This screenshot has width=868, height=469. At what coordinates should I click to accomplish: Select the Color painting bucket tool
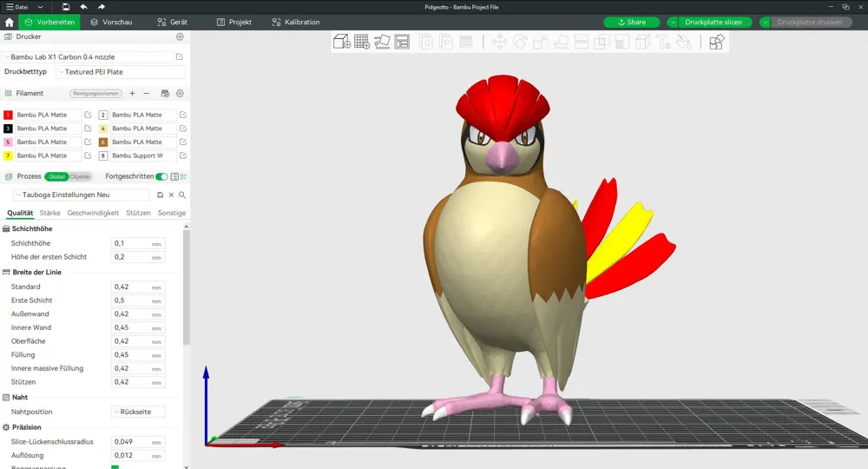[684, 42]
